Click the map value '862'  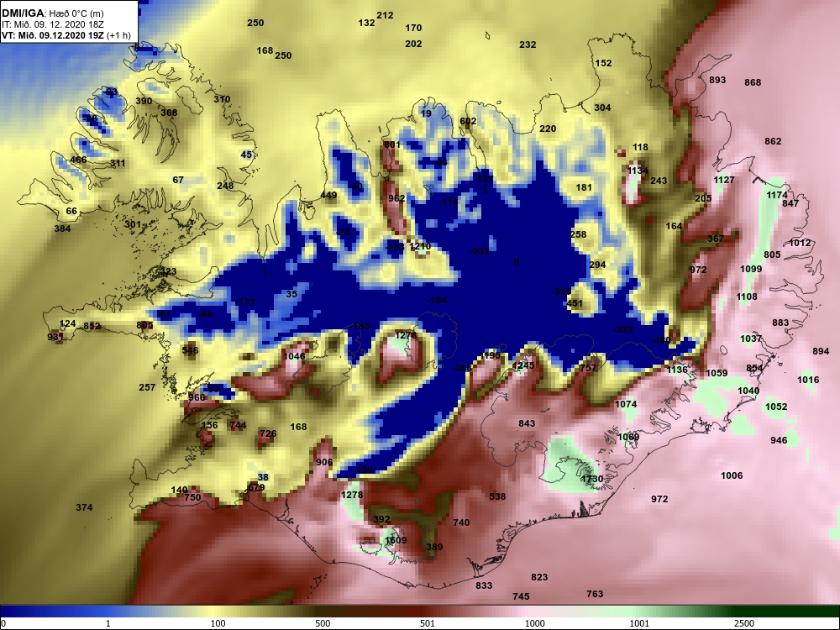[773, 141]
